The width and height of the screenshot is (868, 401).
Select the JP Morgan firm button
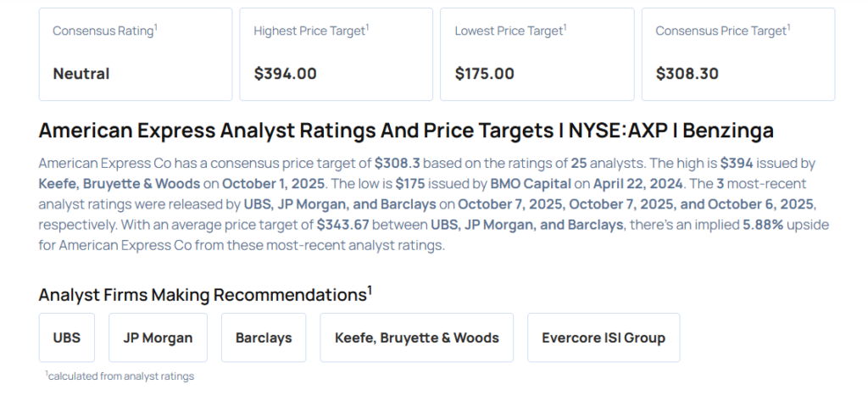click(x=158, y=337)
